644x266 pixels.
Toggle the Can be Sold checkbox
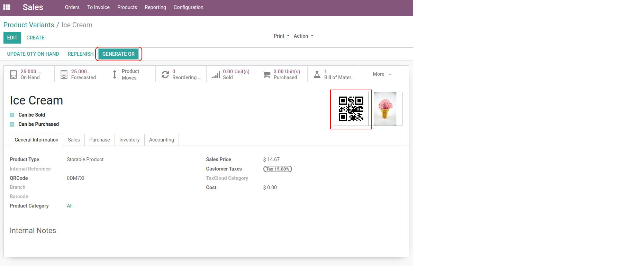click(12, 115)
